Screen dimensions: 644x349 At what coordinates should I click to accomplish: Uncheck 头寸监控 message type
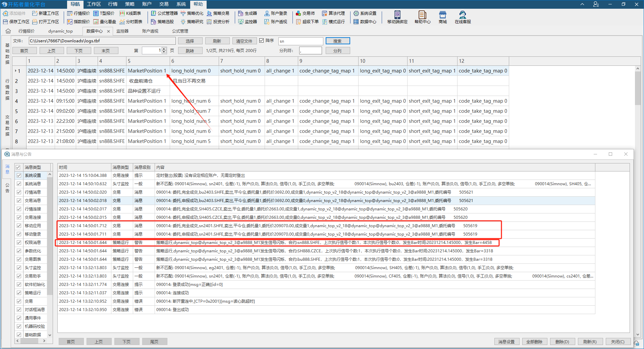pos(19,267)
